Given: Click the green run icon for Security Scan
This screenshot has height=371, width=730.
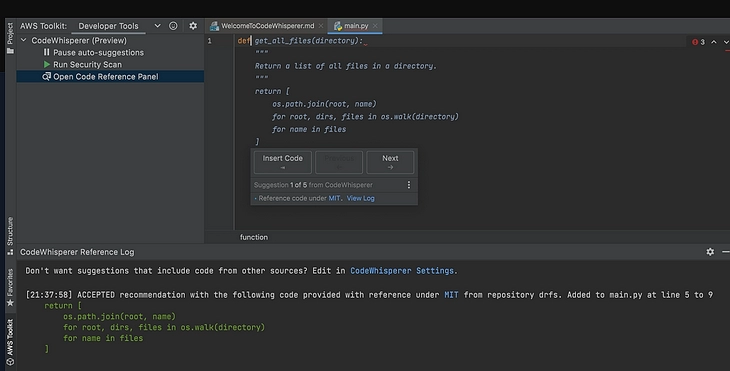Looking at the screenshot, I should [x=47, y=65].
